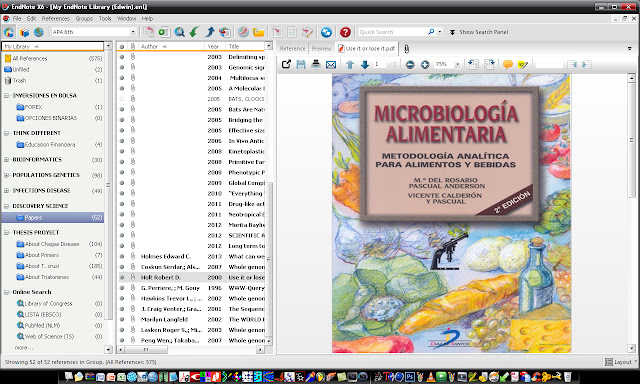Toggle read status dot for Peng Wen row
The height and width of the screenshot is (384, 640).
point(122,340)
